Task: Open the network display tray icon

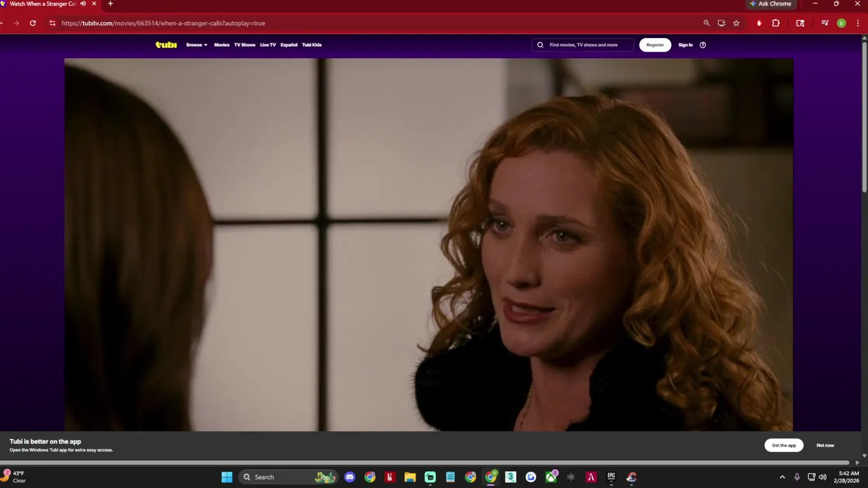Action: point(811,477)
